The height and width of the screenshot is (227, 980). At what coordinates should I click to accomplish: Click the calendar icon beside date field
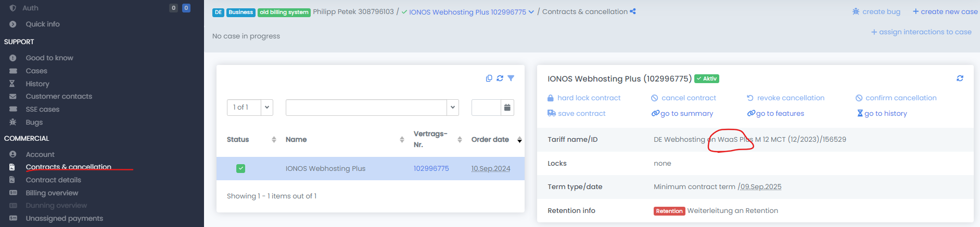pos(507,108)
